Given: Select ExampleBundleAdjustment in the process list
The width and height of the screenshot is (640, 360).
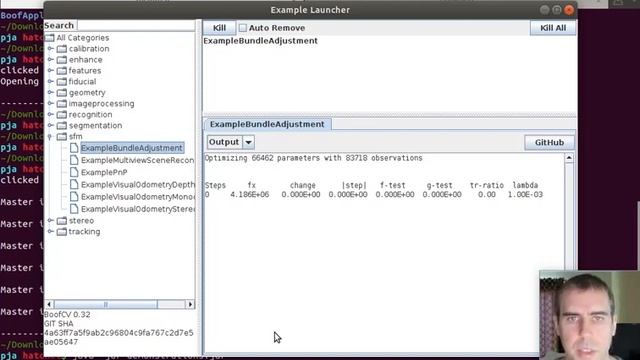Looking at the screenshot, I should [x=260, y=41].
